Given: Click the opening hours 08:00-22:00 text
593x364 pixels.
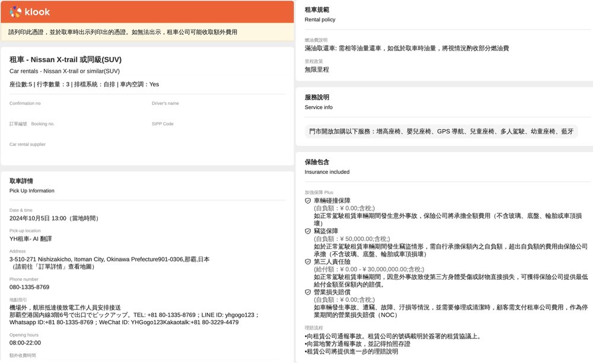Looking at the screenshot, I should tap(25, 343).
